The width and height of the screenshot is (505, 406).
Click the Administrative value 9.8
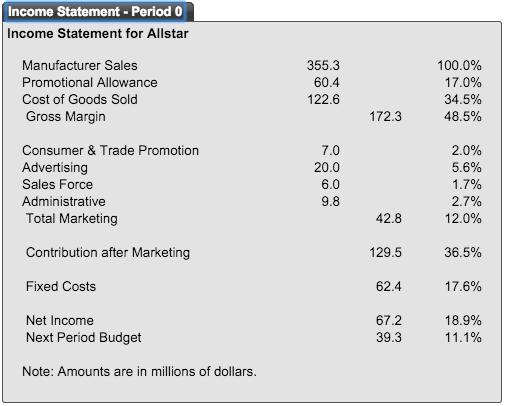click(x=330, y=201)
